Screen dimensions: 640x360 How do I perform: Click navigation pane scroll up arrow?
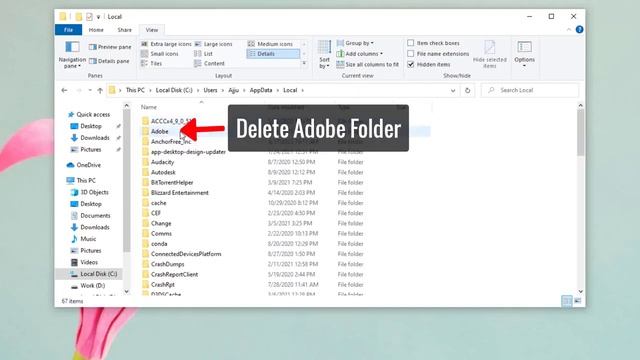point(127,106)
